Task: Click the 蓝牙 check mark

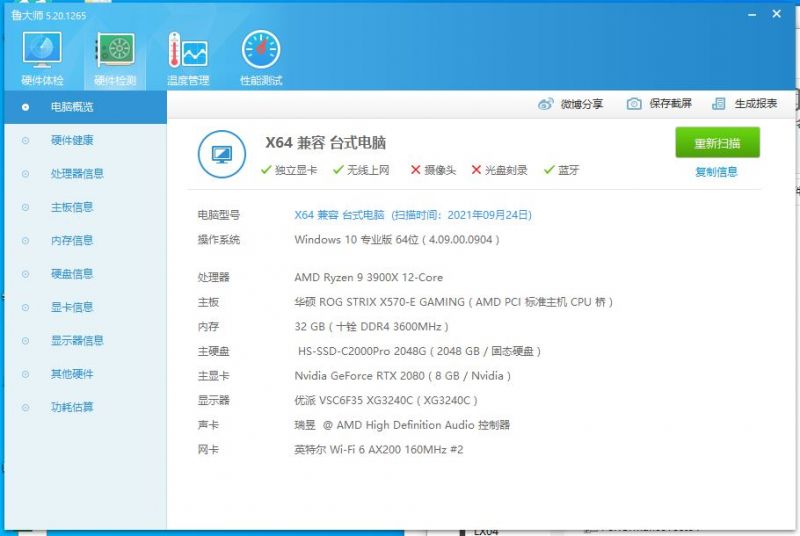Action: pyautogui.click(x=549, y=170)
